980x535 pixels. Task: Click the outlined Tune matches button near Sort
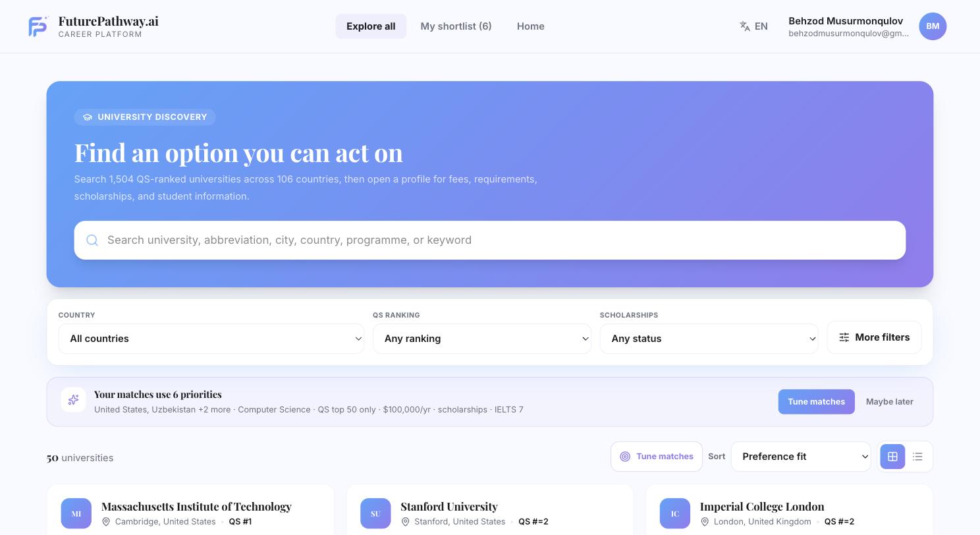pyautogui.click(x=657, y=457)
